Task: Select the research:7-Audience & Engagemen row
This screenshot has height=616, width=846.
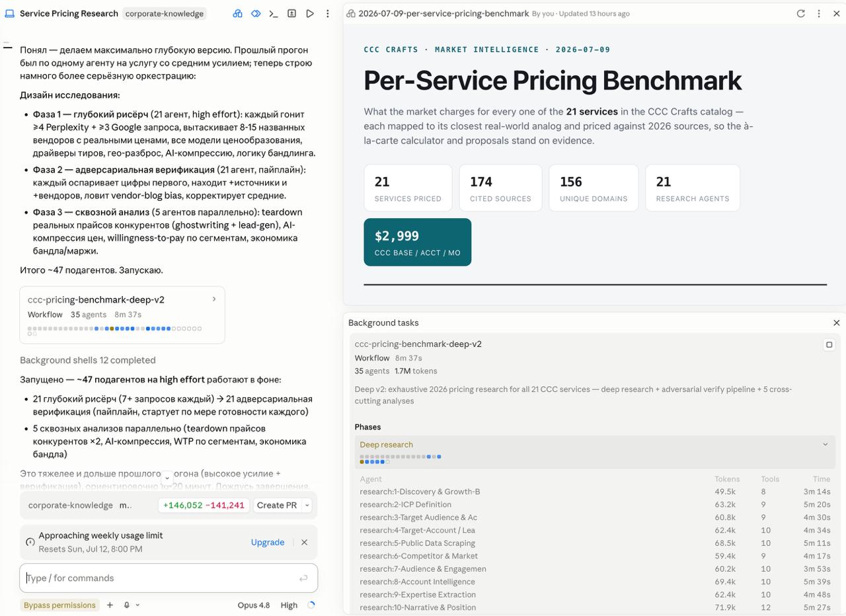Action: 595,569
